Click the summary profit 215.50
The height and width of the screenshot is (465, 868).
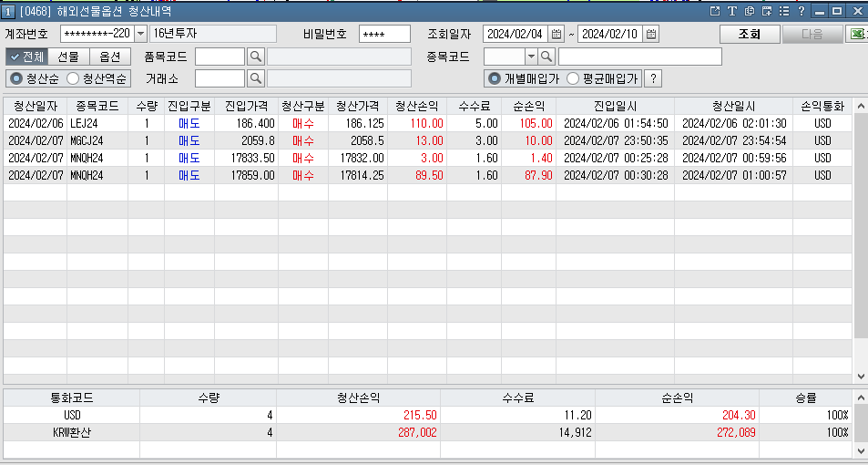[420, 415]
